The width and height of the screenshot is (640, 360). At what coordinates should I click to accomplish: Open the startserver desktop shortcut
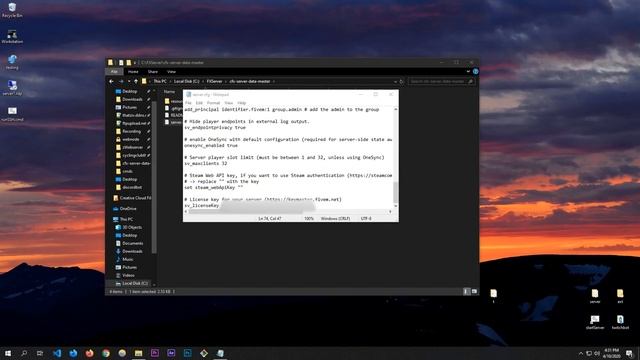(x=595, y=322)
